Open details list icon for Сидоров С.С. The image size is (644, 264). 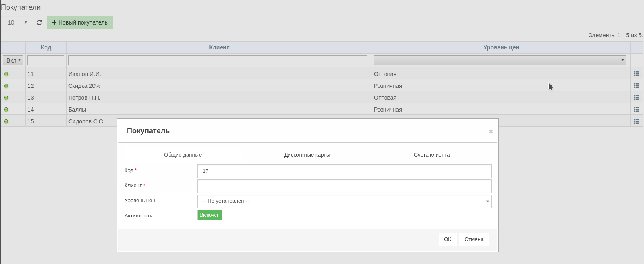pos(637,121)
